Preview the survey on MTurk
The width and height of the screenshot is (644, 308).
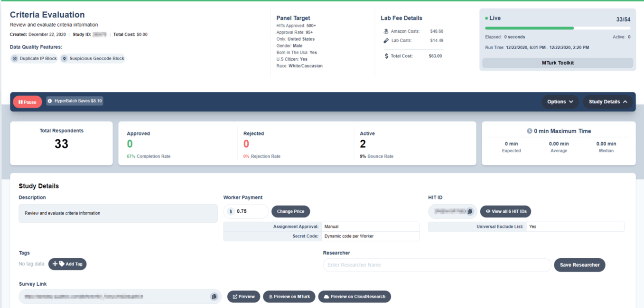coord(289,297)
